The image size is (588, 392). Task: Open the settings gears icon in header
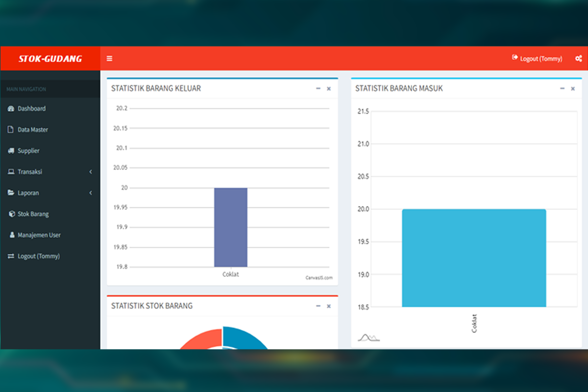coord(578,58)
